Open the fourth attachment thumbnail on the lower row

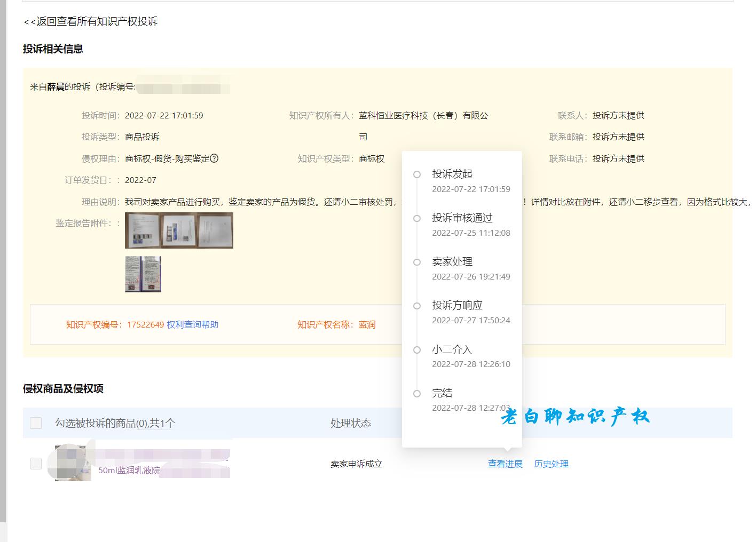(143, 274)
